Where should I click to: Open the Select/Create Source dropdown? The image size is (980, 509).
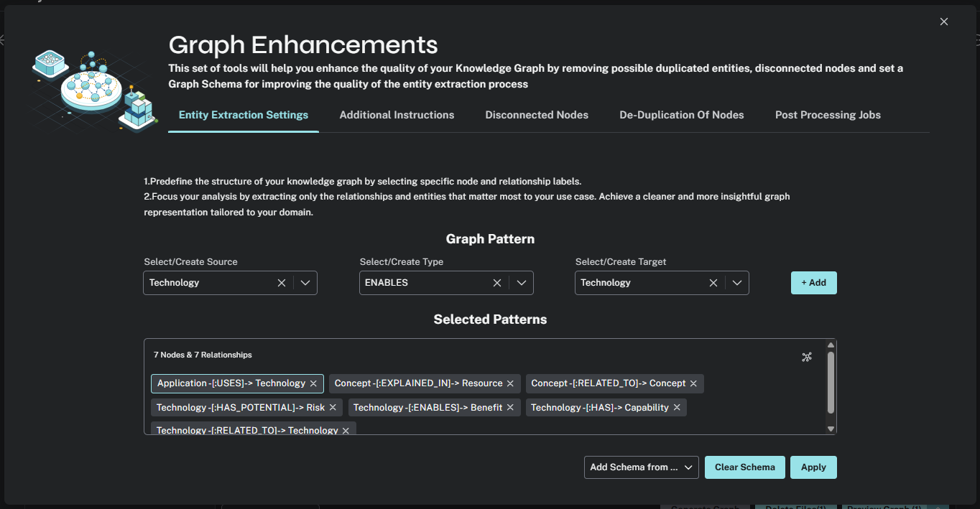point(305,282)
